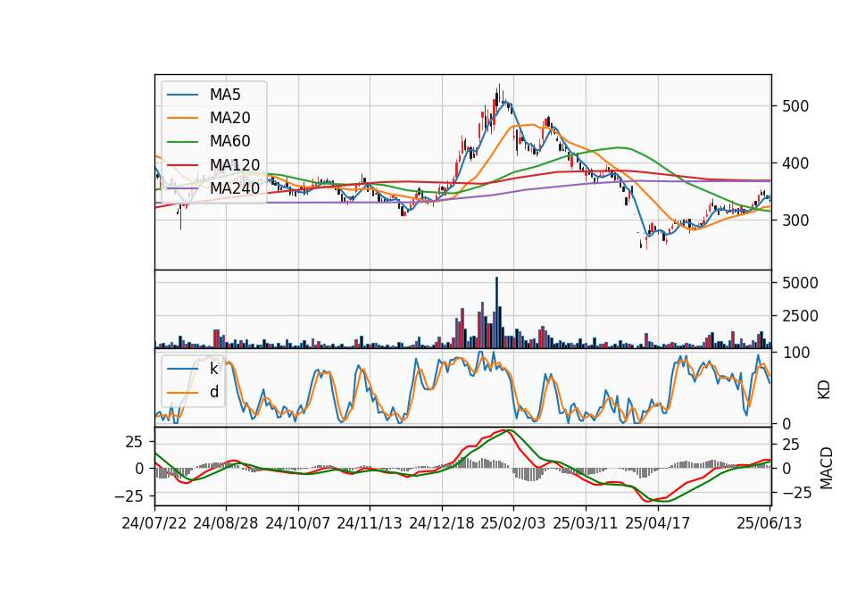Click the 24/10/07 date label
The height and width of the screenshot is (616, 857).
(x=298, y=523)
